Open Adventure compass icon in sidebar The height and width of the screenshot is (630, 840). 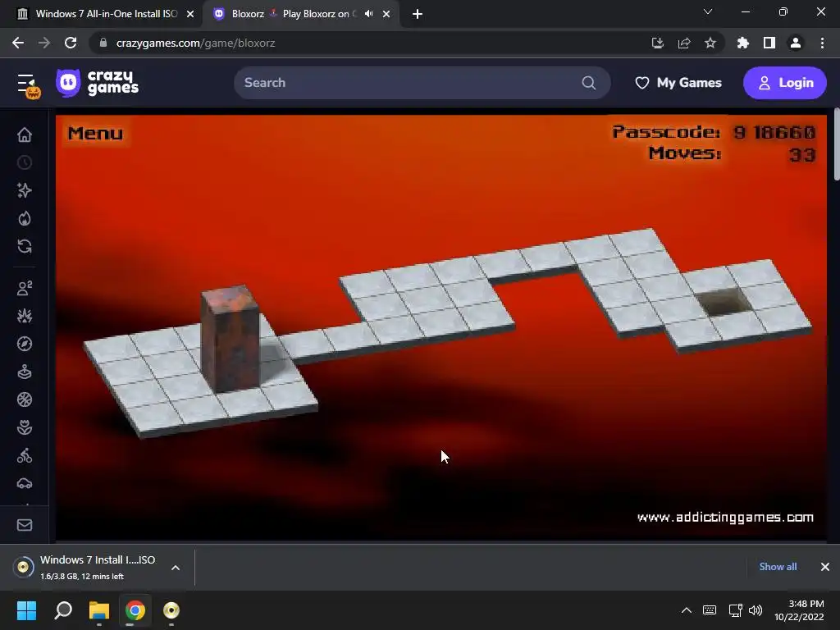pos(25,344)
